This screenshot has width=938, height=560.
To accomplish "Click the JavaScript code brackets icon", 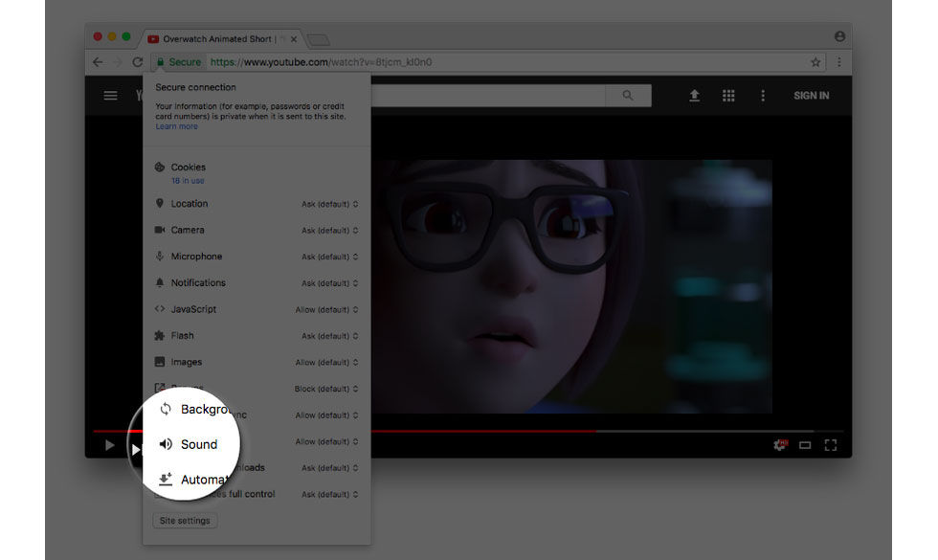I will pos(160,308).
